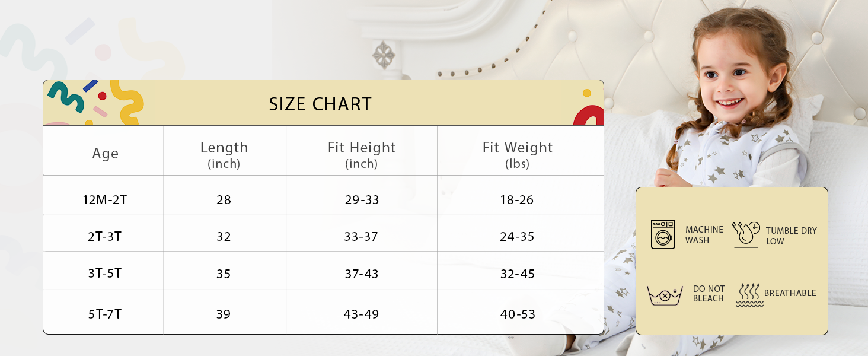
Task: Select the 12M-2T size row label
Action: coord(105,200)
